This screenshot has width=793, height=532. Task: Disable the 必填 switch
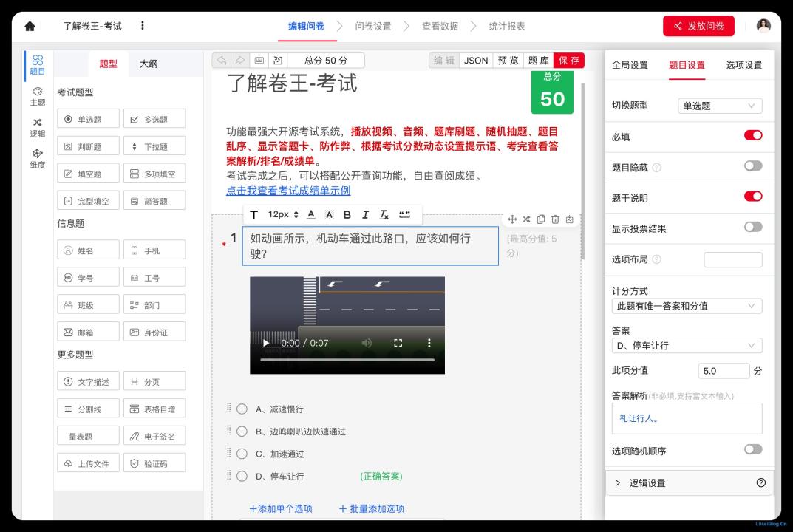pyautogui.click(x=753, y=135)
